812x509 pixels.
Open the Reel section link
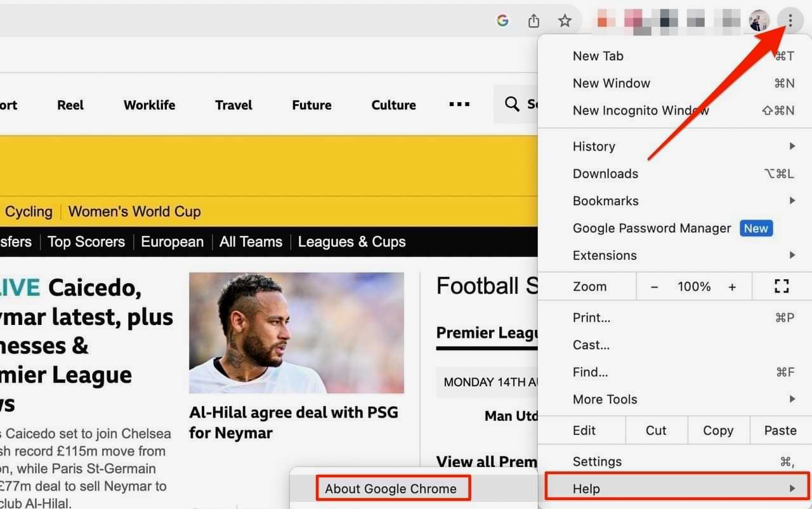[x=70, y=105]
